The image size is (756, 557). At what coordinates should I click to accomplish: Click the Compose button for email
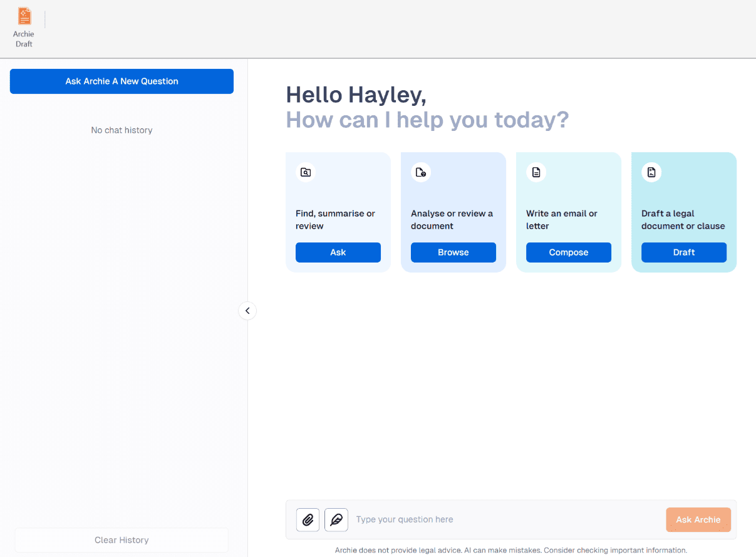[569, 252]
